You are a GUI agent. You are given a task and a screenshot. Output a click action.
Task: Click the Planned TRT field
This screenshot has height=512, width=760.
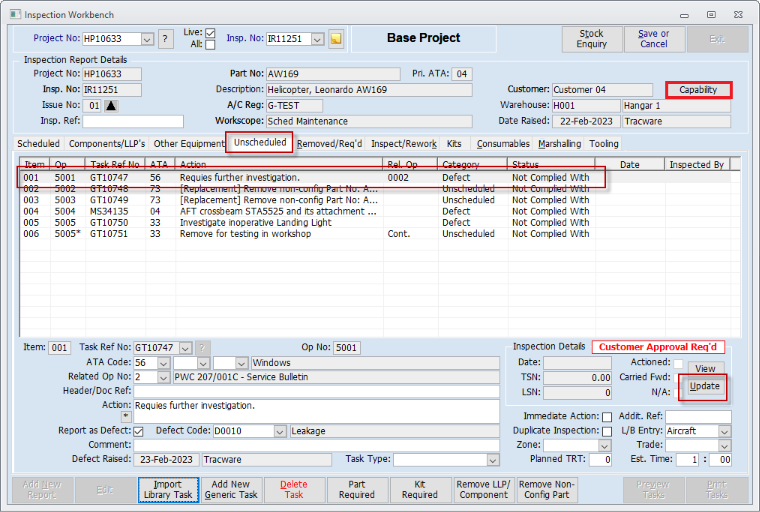(601, 460)
